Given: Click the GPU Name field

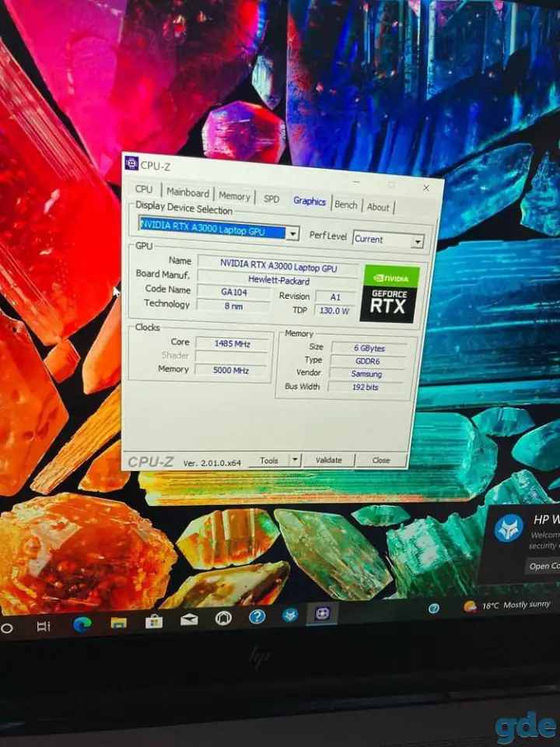Looking at the screenshot, I should (278, 265).
